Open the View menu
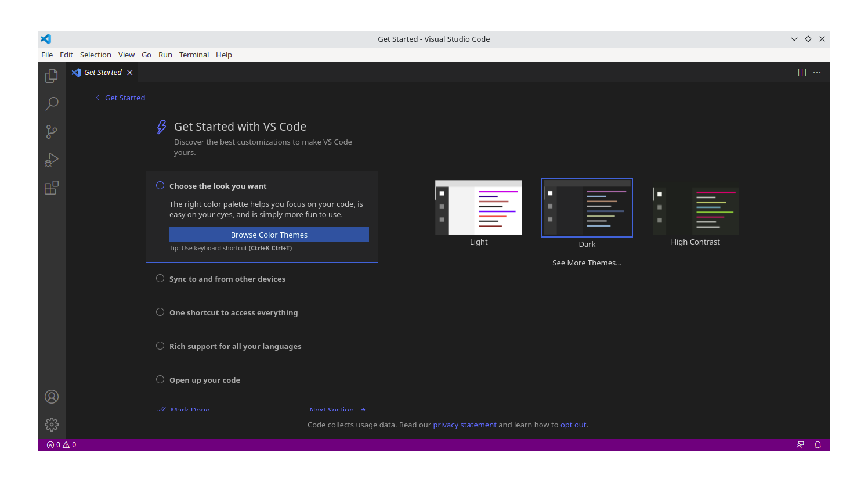The height and width of the screenshot is (496, 868). (x=126, y=55)
